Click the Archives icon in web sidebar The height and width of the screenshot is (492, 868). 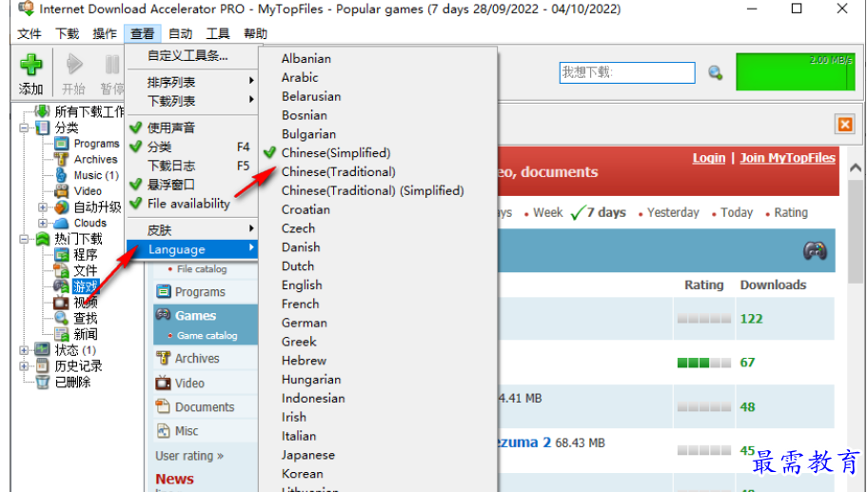tap(164, 358)
